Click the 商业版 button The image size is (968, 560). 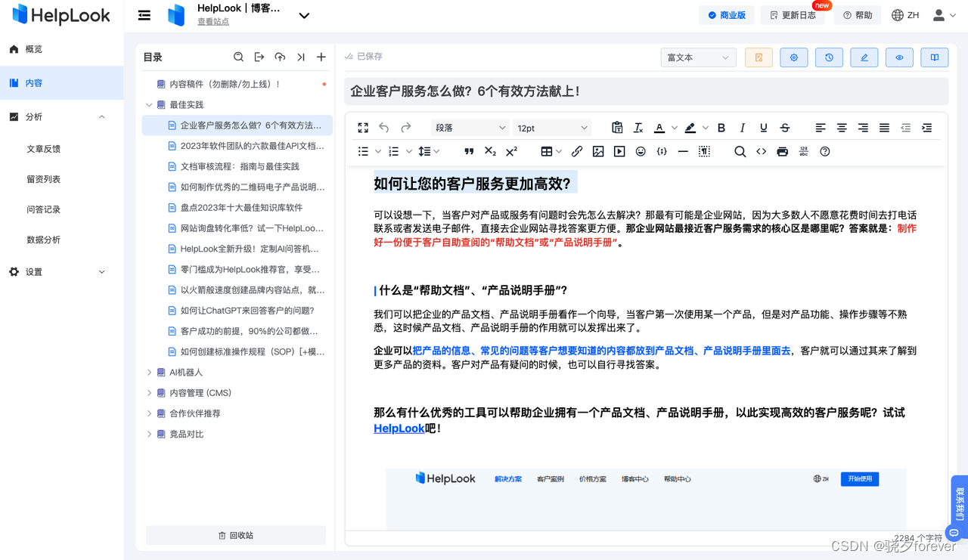click(727, 15)
